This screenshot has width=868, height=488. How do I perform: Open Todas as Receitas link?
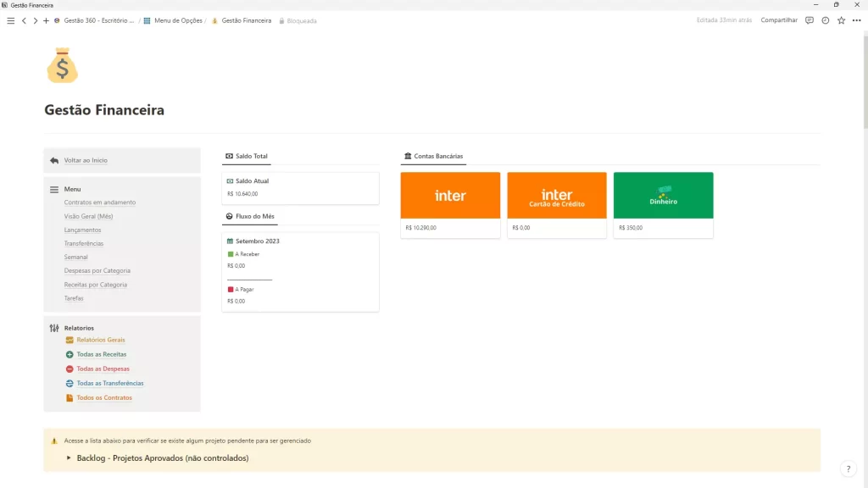[x=102, y=355]
